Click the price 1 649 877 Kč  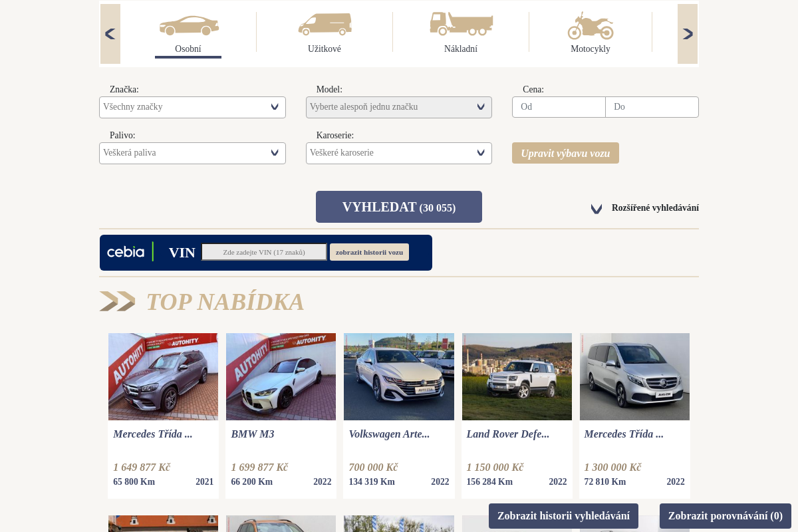[142, 467]
